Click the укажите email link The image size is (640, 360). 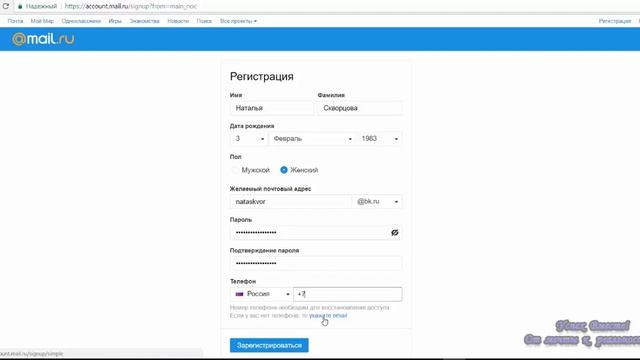tap(328, 316)
